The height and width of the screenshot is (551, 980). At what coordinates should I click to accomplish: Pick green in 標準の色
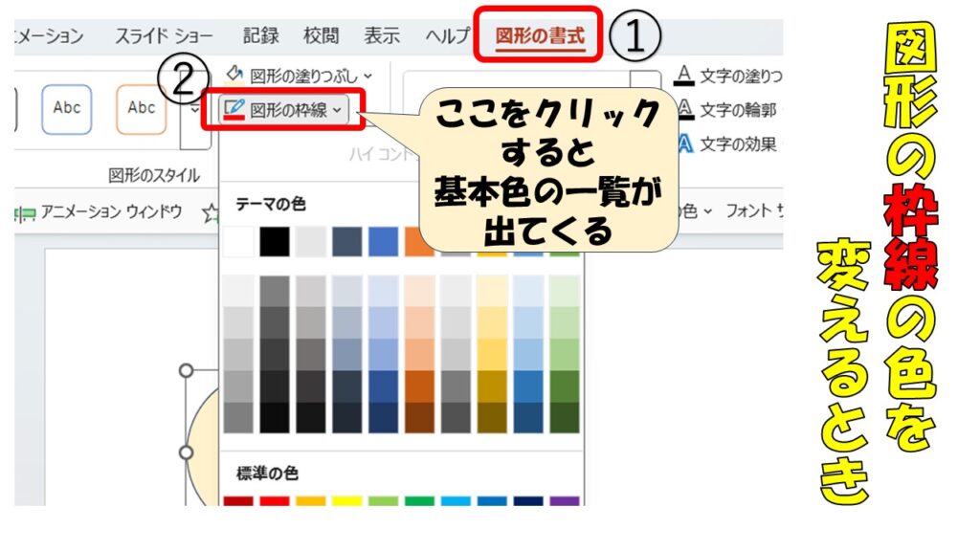tap(420, 501)
